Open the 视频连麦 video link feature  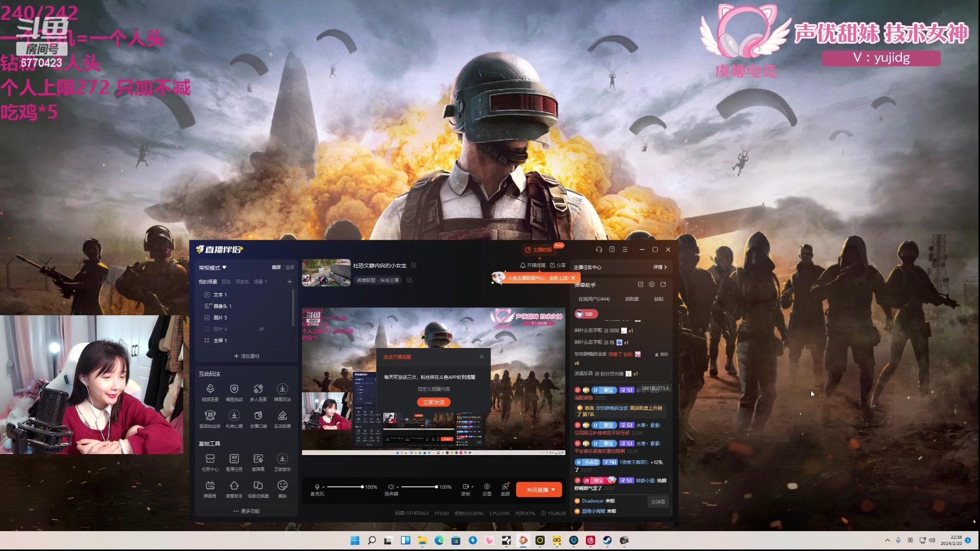(x=210, y=390)
